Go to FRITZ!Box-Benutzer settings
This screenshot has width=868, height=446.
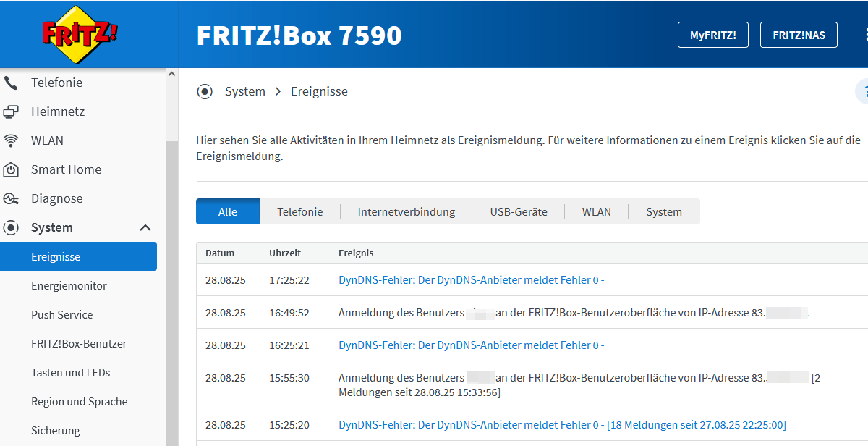(x=79, y=344)
